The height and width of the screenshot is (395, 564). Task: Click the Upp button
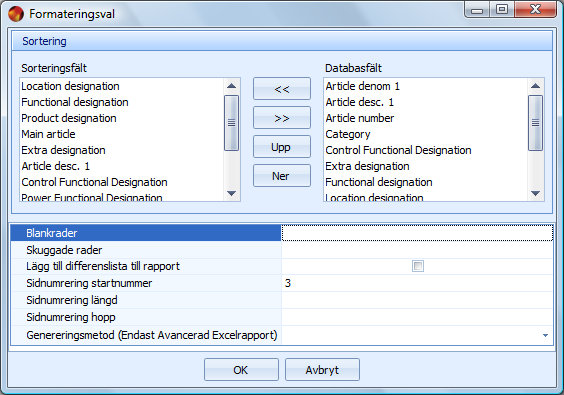pyautogui.click(x=282, y=147)
